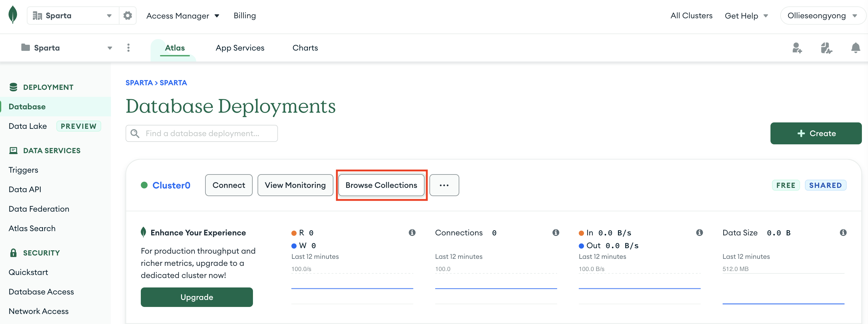Viewport: 868px width, 324px height.
Task: Open organization settings gear icon
Action: 128,16
